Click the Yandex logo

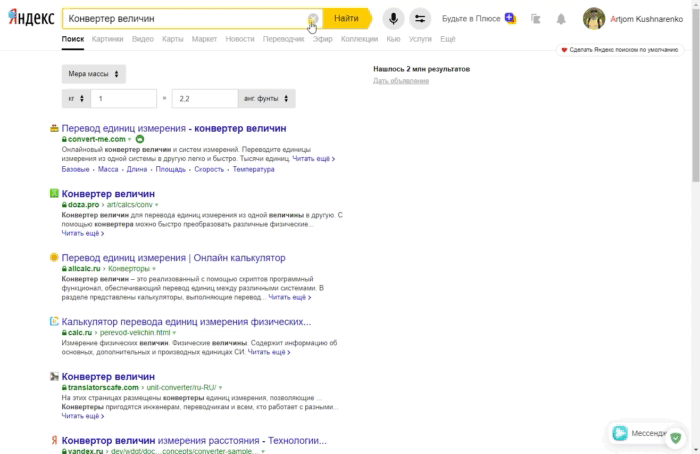click(31, 18)
